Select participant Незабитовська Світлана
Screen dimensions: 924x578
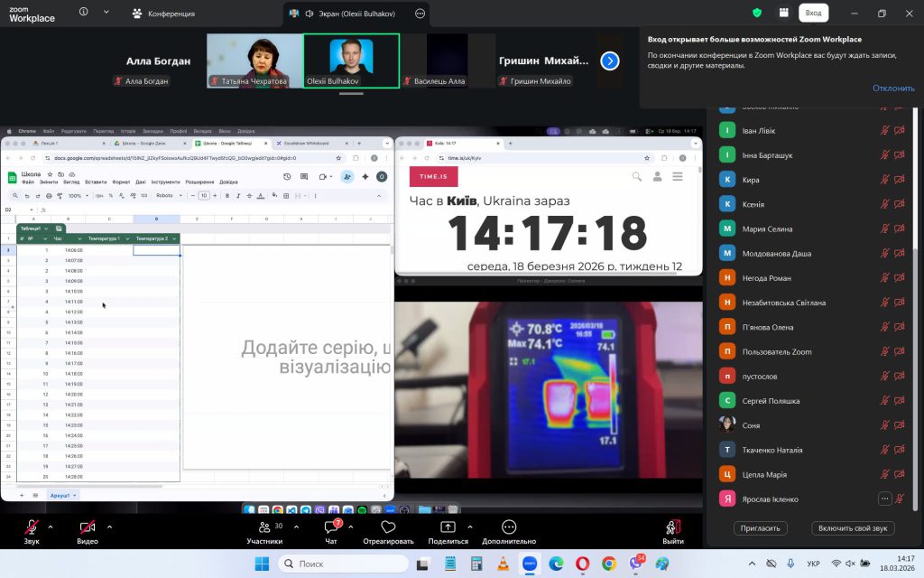point(812,303)
